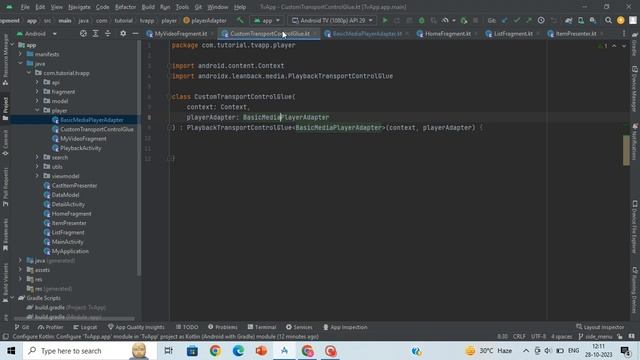The image size is (640, 360).
Task: Click the UTF-8 encoding status widget
Action: 538,336
